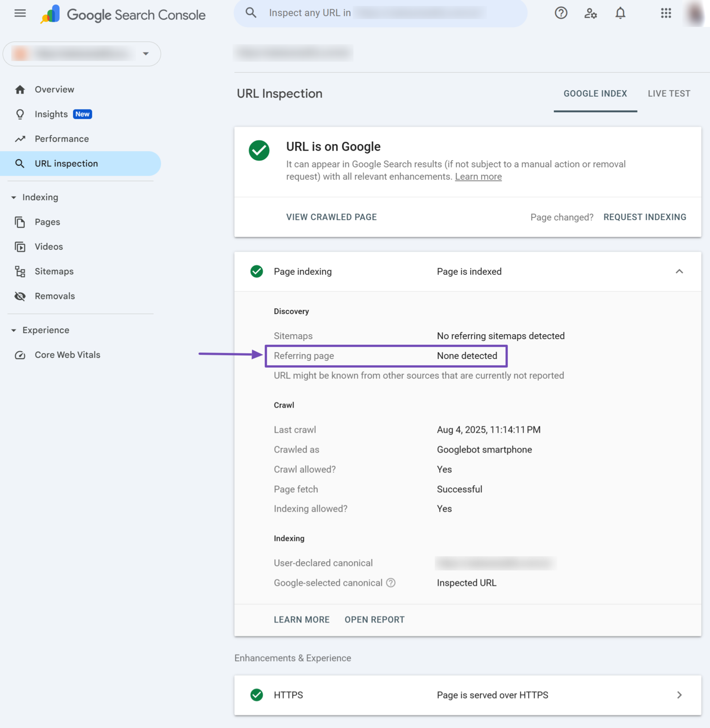Open the notifications bell
The height and width of the screenshot is (728, 710).
tap(620, 13)
